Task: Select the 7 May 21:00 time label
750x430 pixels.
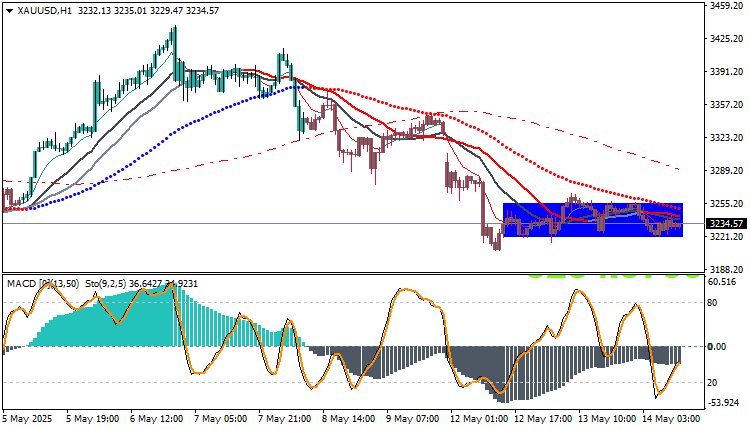Action: (285, 419)
